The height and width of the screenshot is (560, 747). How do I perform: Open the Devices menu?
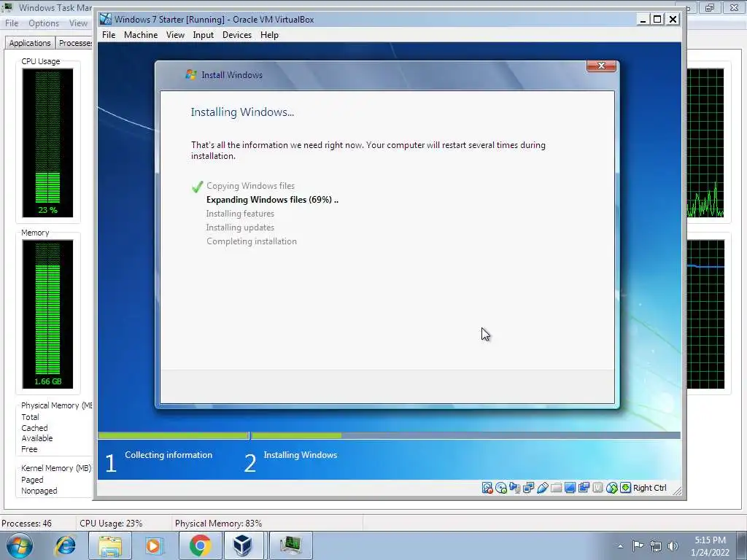[237, 35]
